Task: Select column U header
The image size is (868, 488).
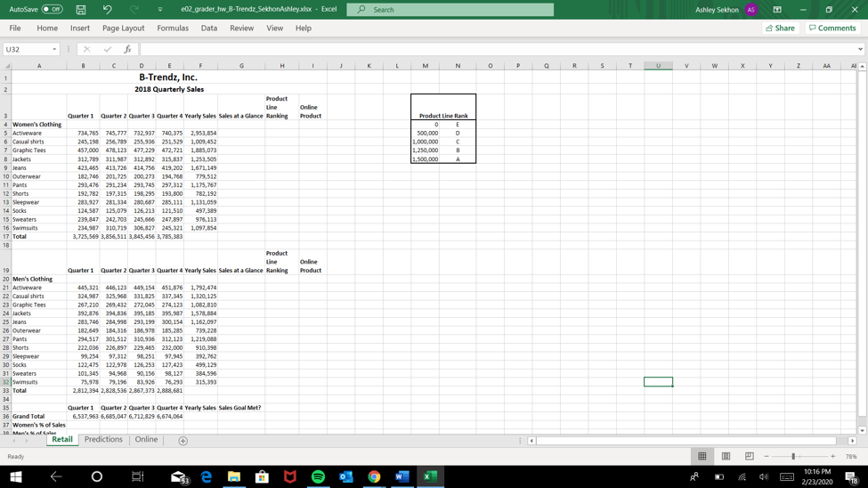Action: tap(658, 66)
